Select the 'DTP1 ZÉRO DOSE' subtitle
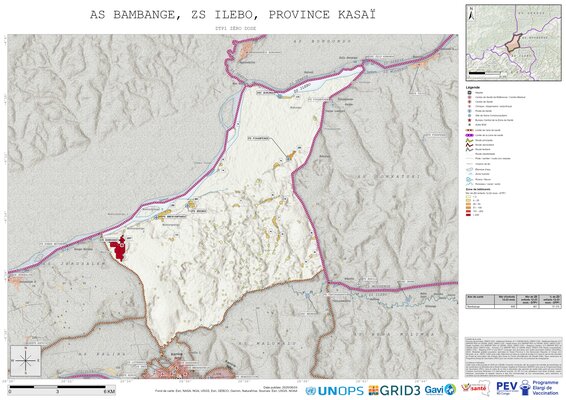Viewport: 566px width, 400px height. click(x=235, y=28)
